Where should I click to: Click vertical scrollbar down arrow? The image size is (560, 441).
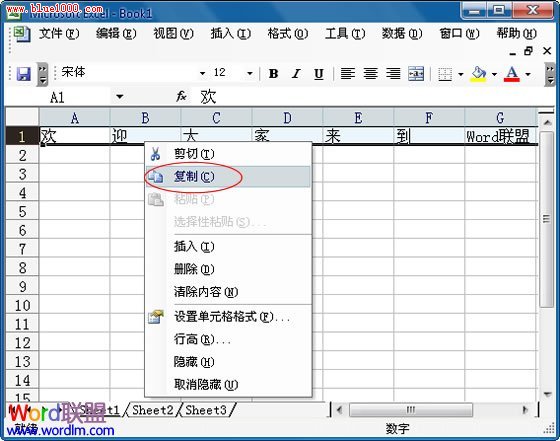click(547, 394)
